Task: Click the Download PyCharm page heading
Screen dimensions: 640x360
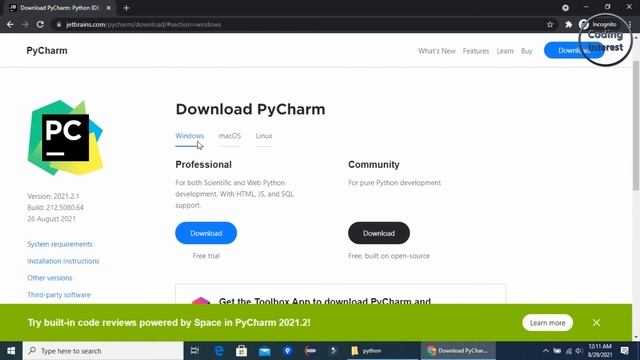Action: click(250, 109)
